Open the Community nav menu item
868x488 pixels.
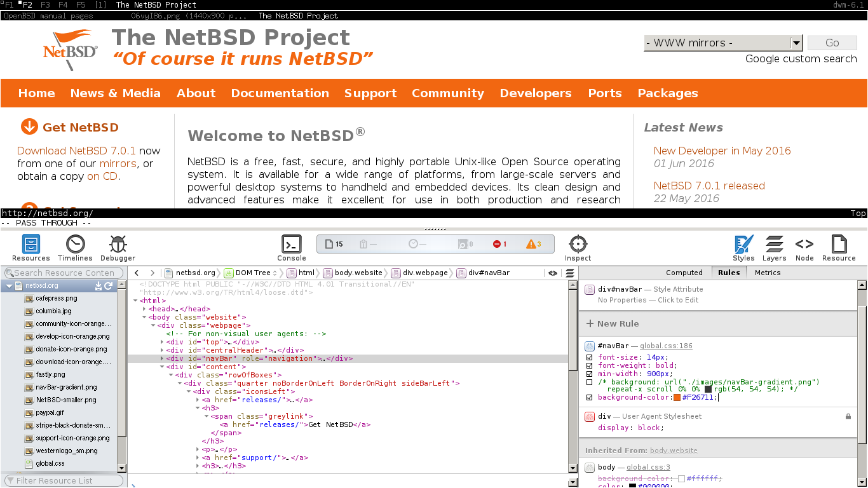(x=448, y=93)
